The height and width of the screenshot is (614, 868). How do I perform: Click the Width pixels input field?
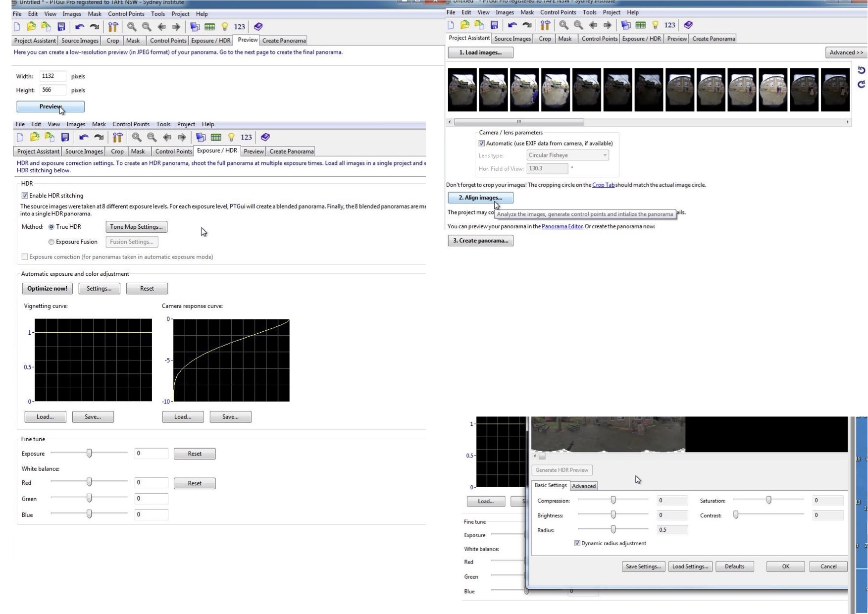52,76
